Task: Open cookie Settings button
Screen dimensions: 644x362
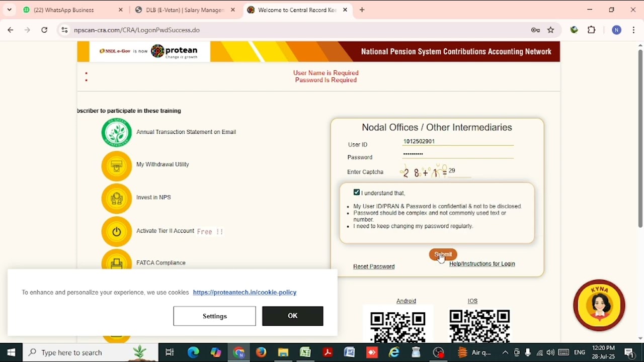Action: coord(215,316)
